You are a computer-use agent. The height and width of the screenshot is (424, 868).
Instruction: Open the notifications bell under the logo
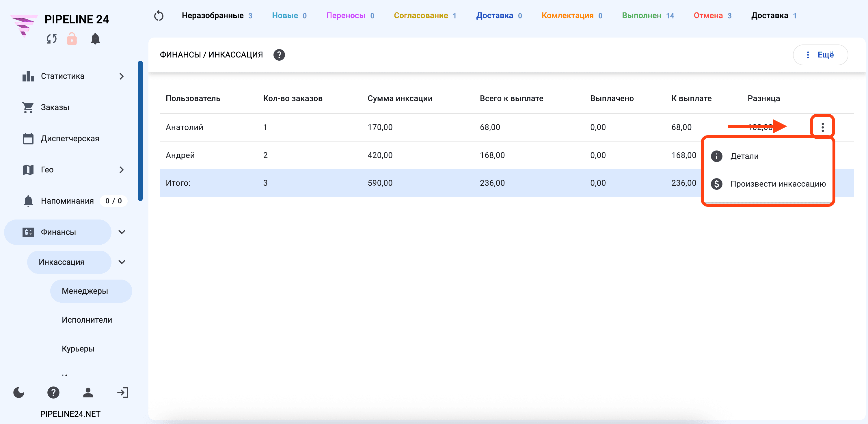95,39
